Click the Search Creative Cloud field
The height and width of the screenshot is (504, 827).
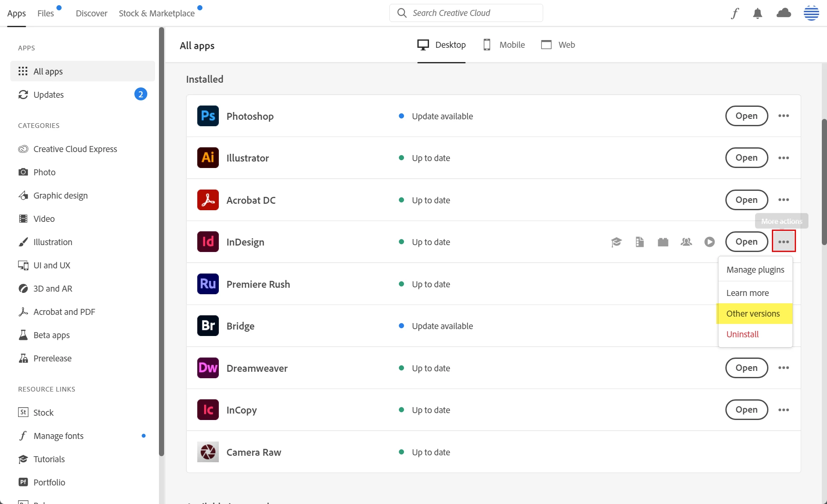466,13
